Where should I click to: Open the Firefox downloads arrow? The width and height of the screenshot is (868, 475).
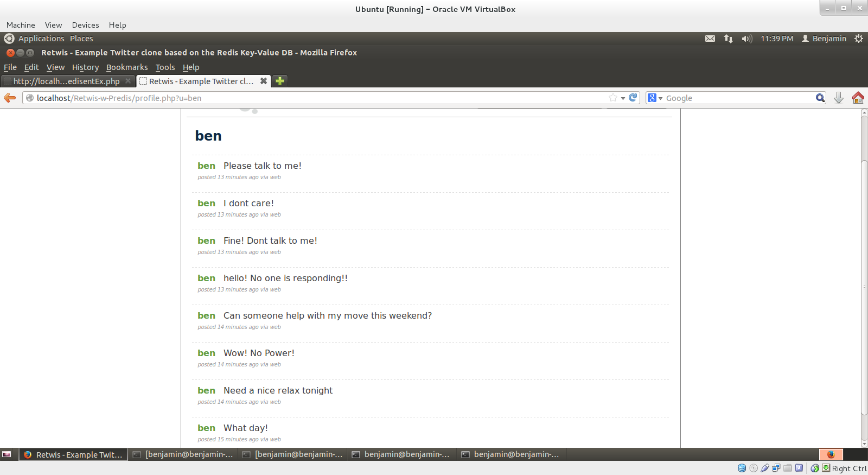click(838, 98)
